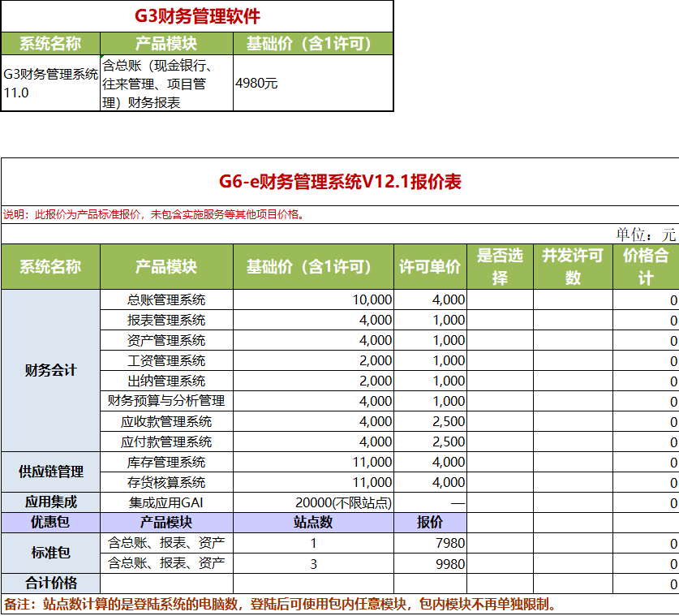Click the 20000(不限站点) price cell
This screenshot has height=616, width=679.
pos(313,502)
